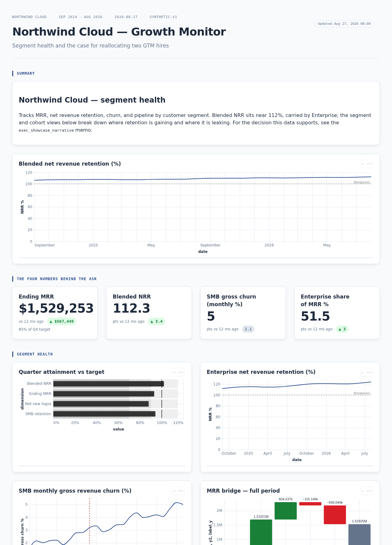Click the SEP 2024 - AUG 2026 header tag
Screen dimensions: 392x545
tap(81, 17)
